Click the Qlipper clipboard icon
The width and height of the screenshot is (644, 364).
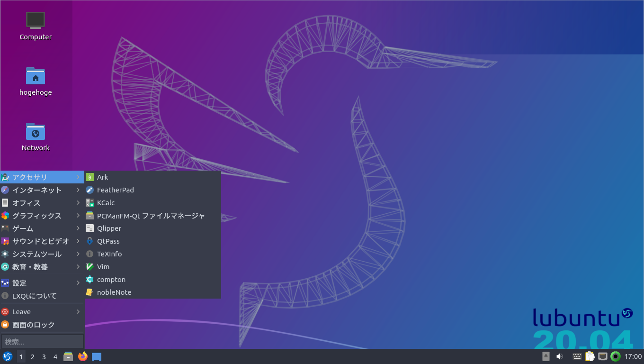[x=89, y=228]
